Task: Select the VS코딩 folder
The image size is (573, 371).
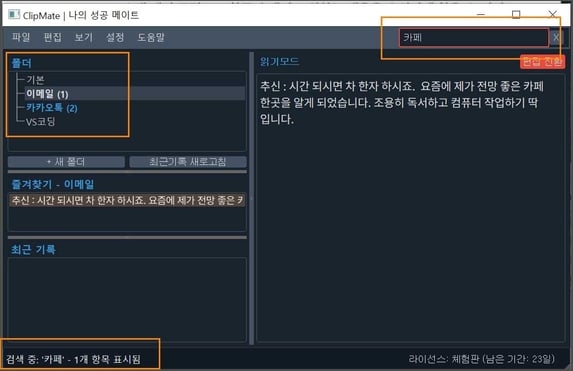Action: (x=40, y=121)
